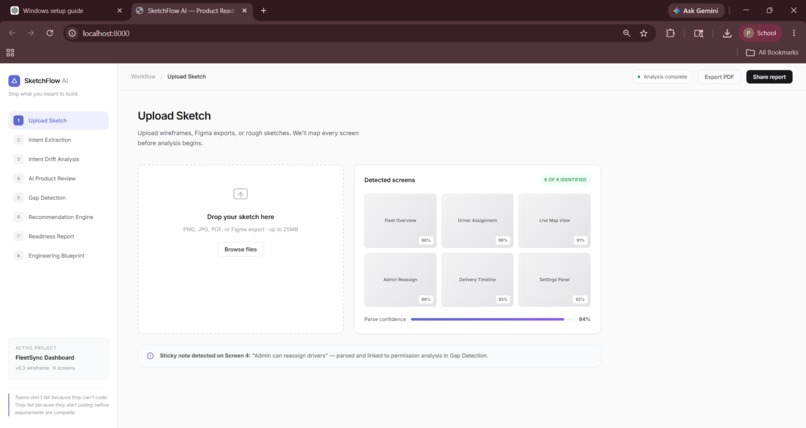This screenshot has height=428, width=806.
Task: Open the All Bookmarks folder
Action: pyautogui.click(x=772, y=52)
